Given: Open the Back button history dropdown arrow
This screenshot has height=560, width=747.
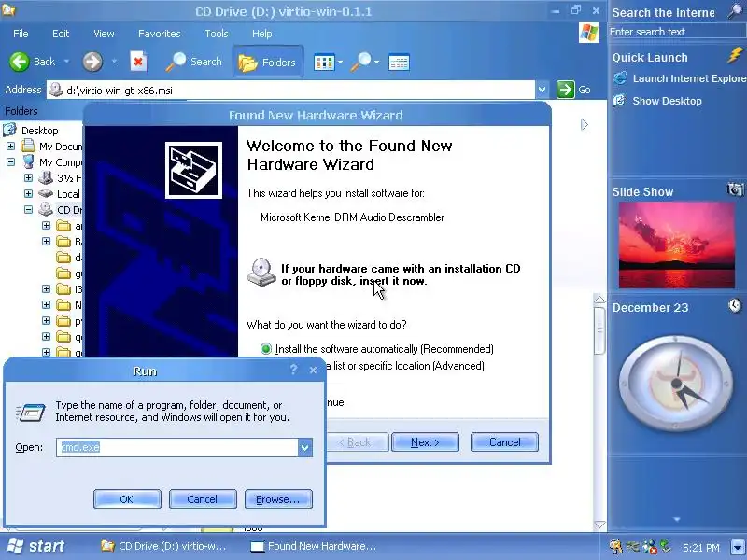Looking at the screenshot, I should click(x=66, y=62).
